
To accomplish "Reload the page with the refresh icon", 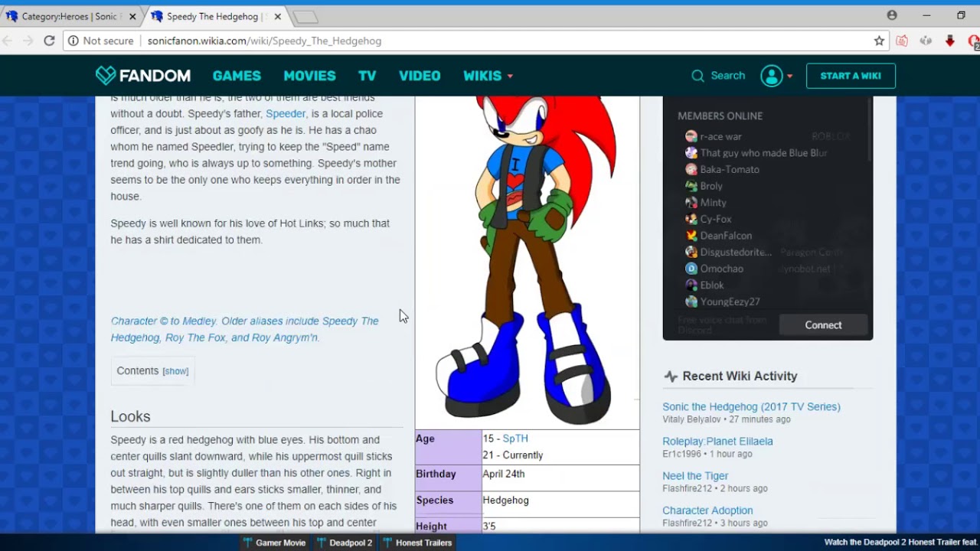I will pos(49,41).
